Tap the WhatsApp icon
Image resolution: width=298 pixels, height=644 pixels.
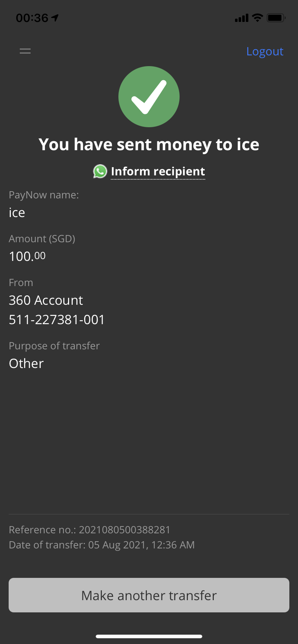click(100, 171)
